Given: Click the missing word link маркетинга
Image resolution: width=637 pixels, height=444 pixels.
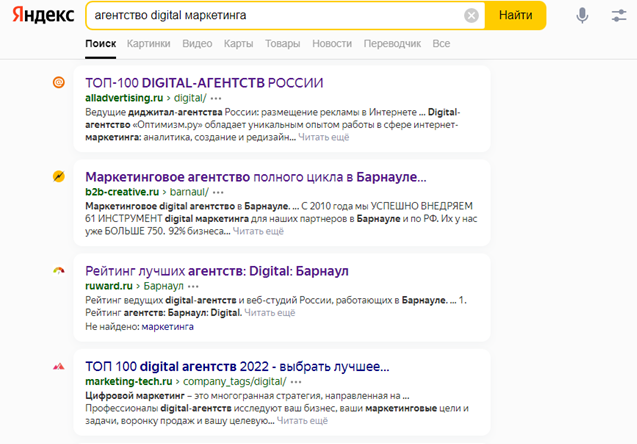Looking at the screenshot, I should coord(167,327).
